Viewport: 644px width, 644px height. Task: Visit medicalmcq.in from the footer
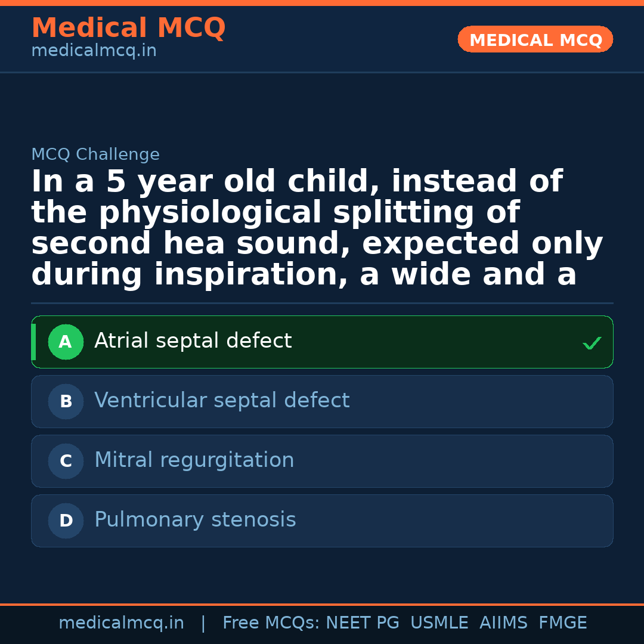pos(122,623)
